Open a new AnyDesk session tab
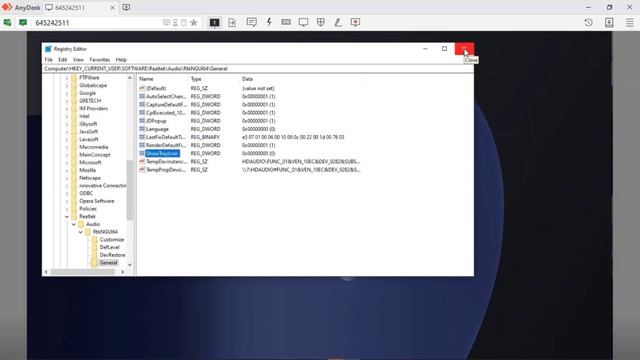 [x=126, y=7]
